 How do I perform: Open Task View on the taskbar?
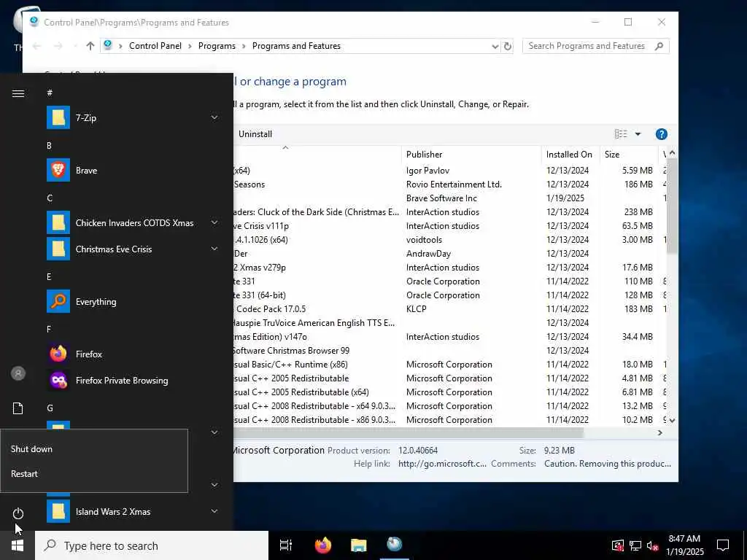point(286,545)
